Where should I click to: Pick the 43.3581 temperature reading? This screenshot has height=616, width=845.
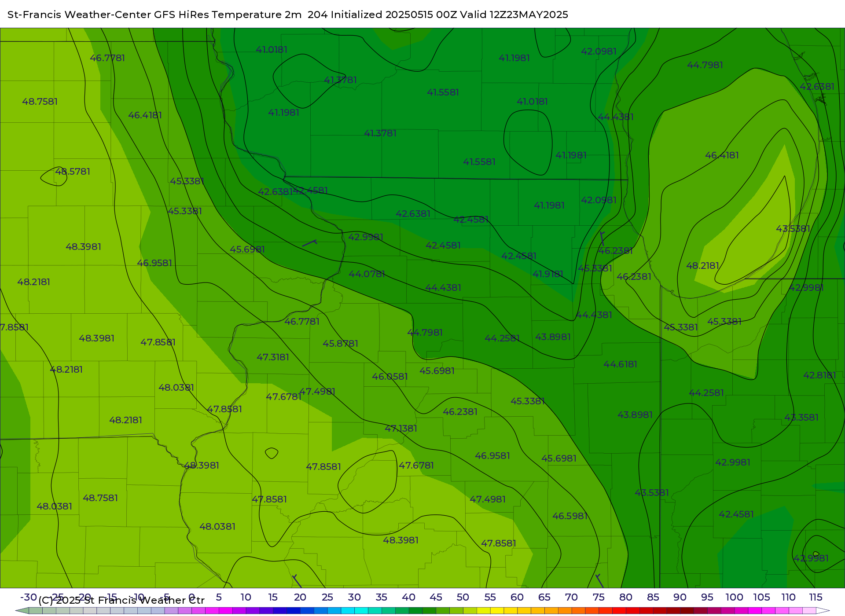tap(801, 418)
